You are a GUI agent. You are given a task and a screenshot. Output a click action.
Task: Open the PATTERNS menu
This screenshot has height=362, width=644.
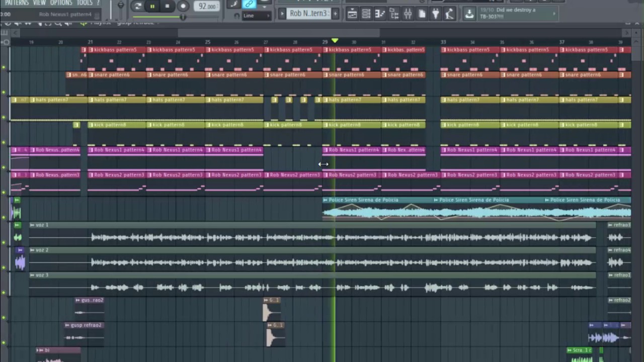16,3
